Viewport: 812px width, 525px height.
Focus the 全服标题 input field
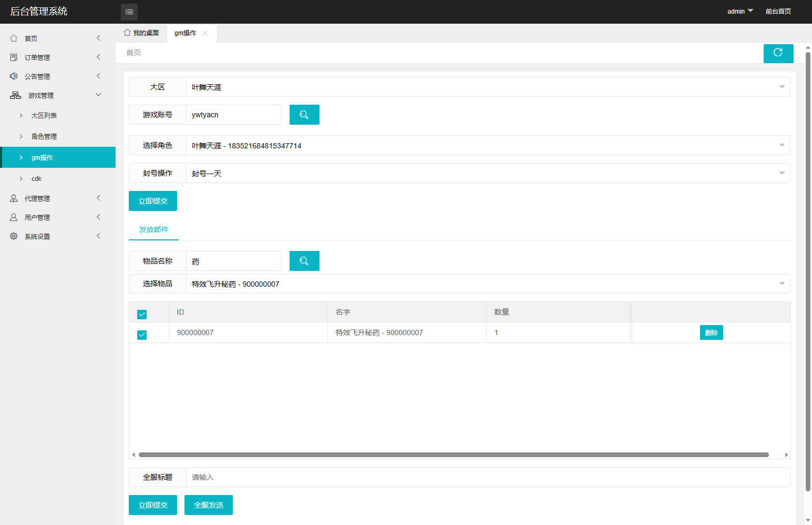pyautogui.click(x=488, y=477)
